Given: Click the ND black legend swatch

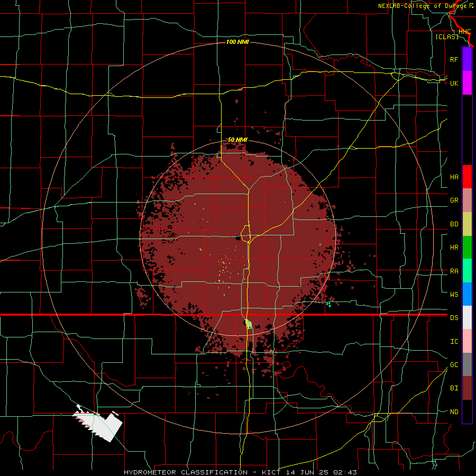Looking at the screenshot, I should coord(467,411).
